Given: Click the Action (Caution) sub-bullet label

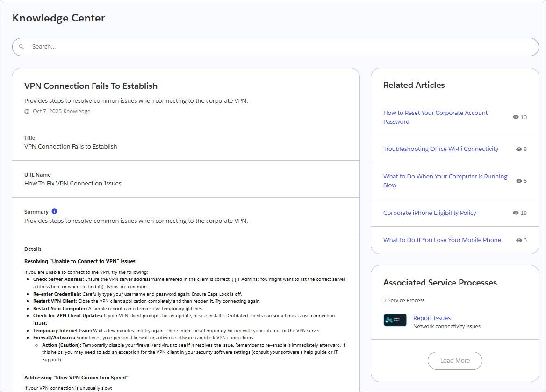Looking at the screenshot, I should pos(62,345).
